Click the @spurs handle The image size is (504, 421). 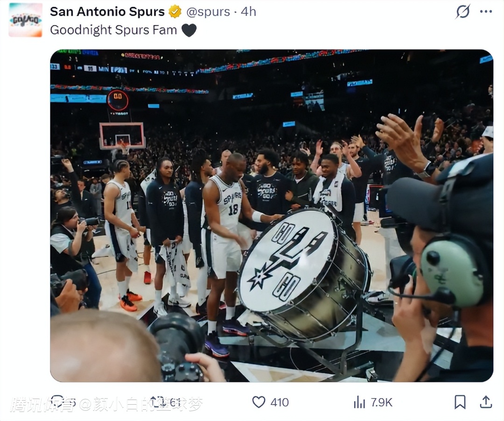pyautogui.click(x=208, y=12)
